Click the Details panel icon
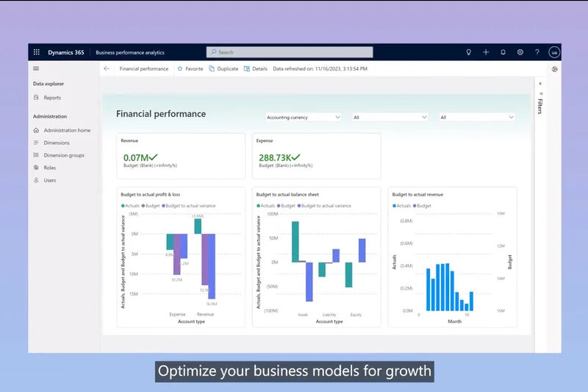 [247, 68]
